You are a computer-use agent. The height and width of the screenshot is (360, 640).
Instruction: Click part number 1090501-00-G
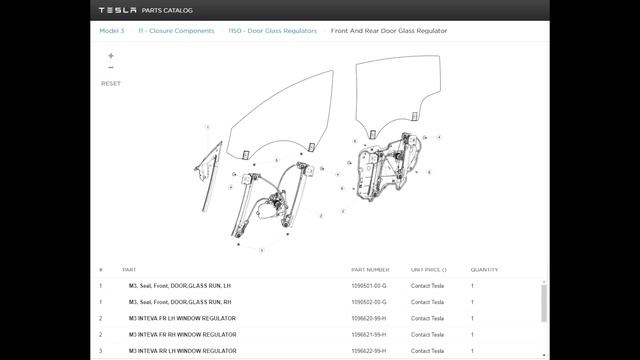pyautogui.click(x=369, y=286)
